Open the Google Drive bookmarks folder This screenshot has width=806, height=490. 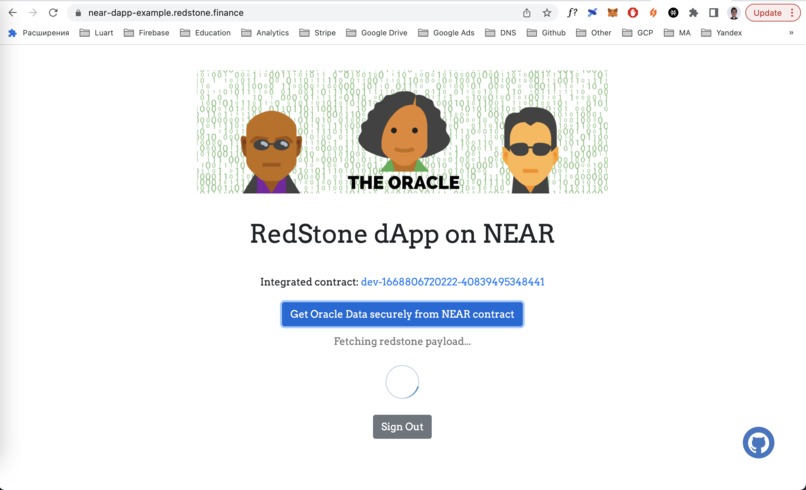click(x=377, y=32)
